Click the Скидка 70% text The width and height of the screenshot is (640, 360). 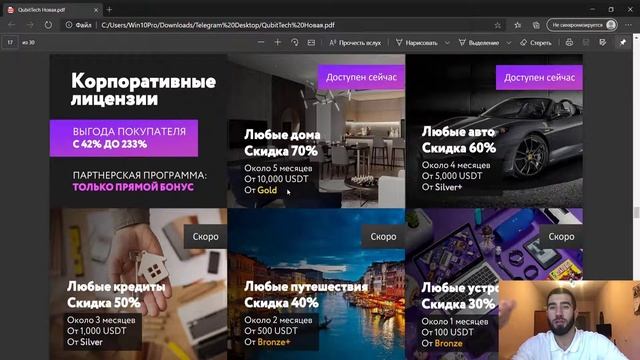tap(281, 151)
